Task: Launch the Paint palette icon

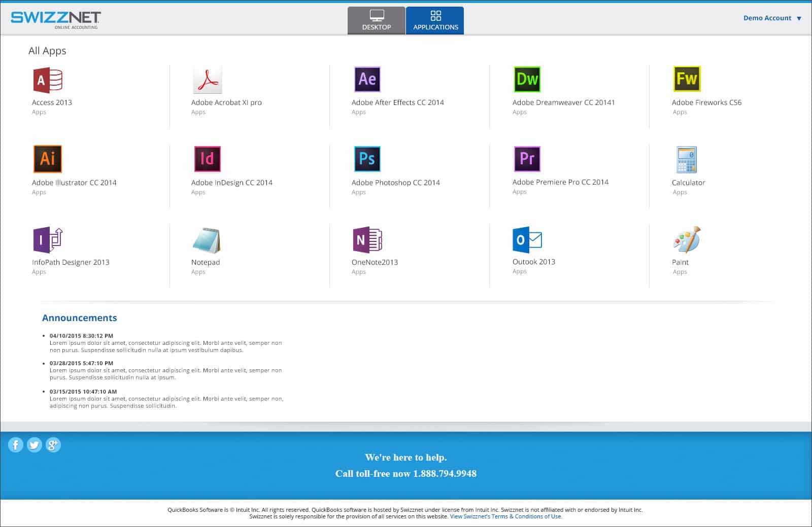Action: click(x=687, y=239)
